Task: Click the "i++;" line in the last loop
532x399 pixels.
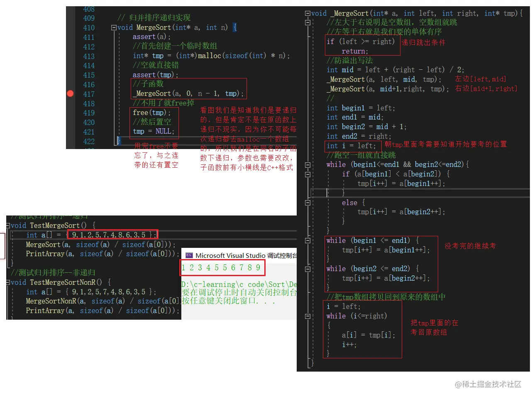Action: [349, 344]
